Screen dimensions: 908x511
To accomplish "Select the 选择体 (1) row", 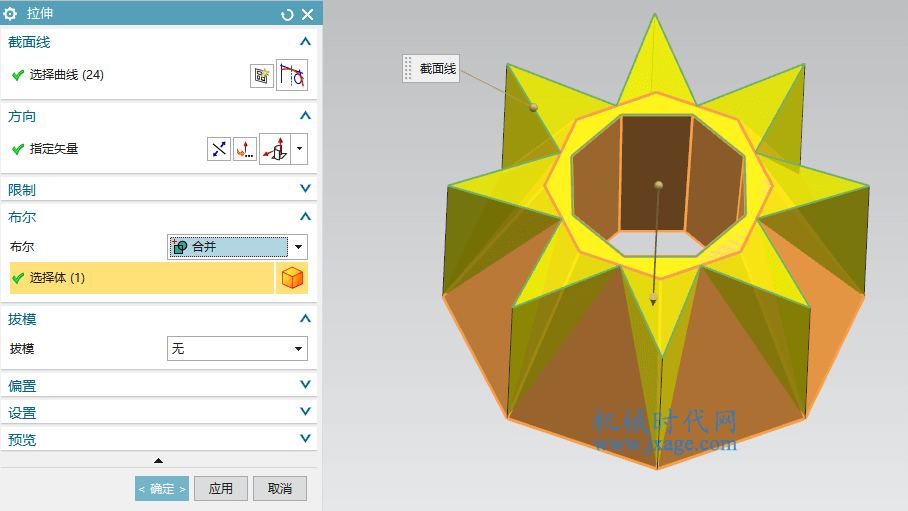I will 142,278.
